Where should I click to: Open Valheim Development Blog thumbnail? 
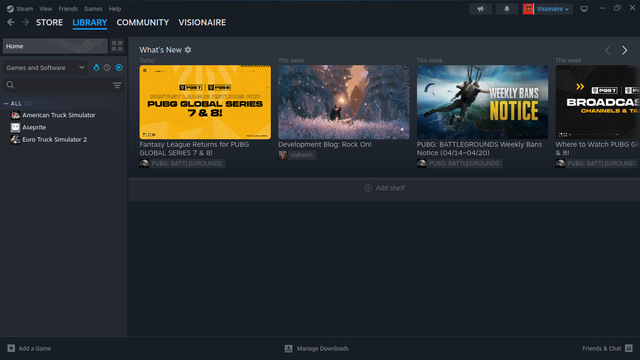click(x=344, y=102)
